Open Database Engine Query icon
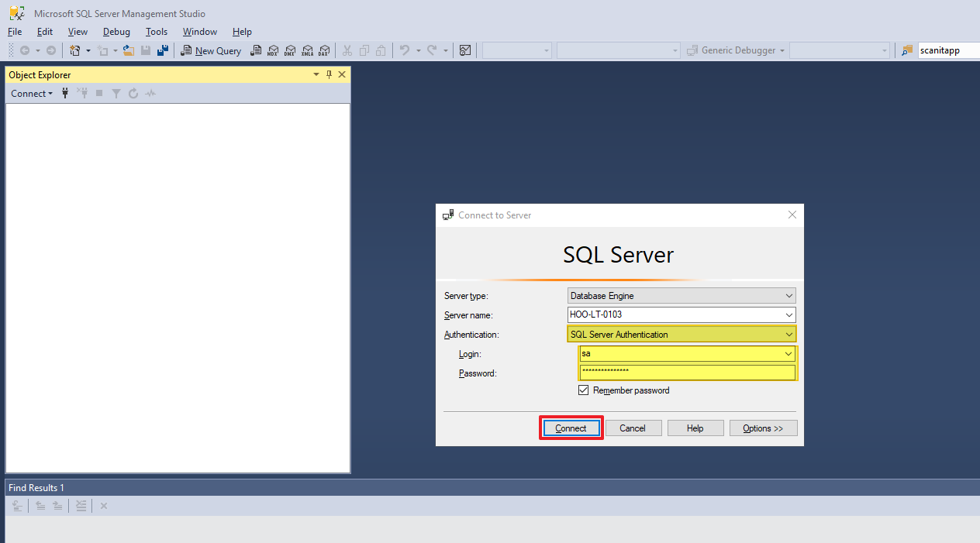The height and width of the screenshot is (543, 980). tap(256, 50)
